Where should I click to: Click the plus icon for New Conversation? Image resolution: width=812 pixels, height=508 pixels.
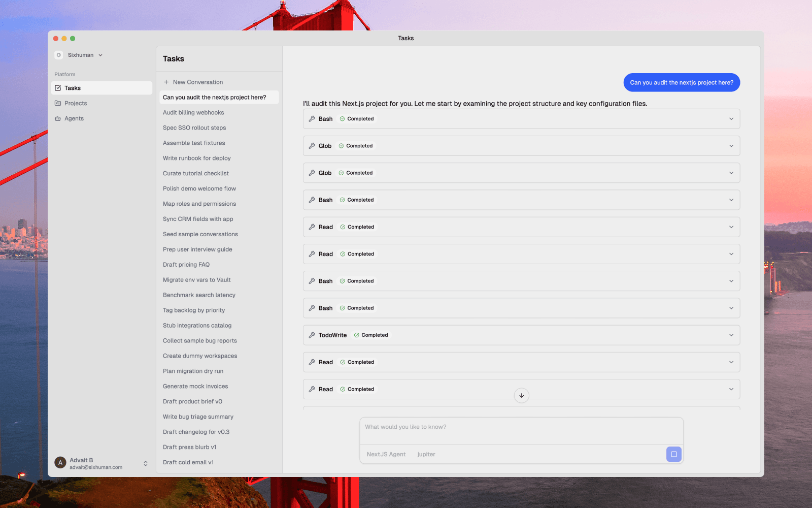point(166,82)
